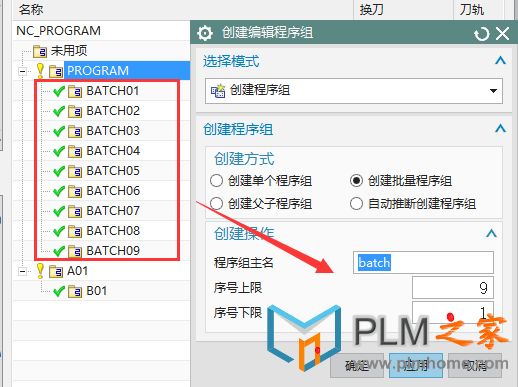Click the folder icon of B01
The width and height of the screenshot is (518, 387).
(x=75, y=291)
